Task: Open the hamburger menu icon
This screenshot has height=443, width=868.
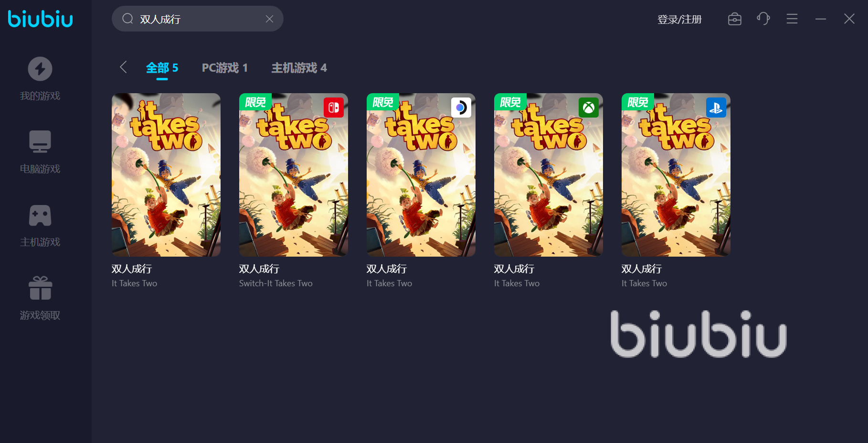Action: [792, 19]
